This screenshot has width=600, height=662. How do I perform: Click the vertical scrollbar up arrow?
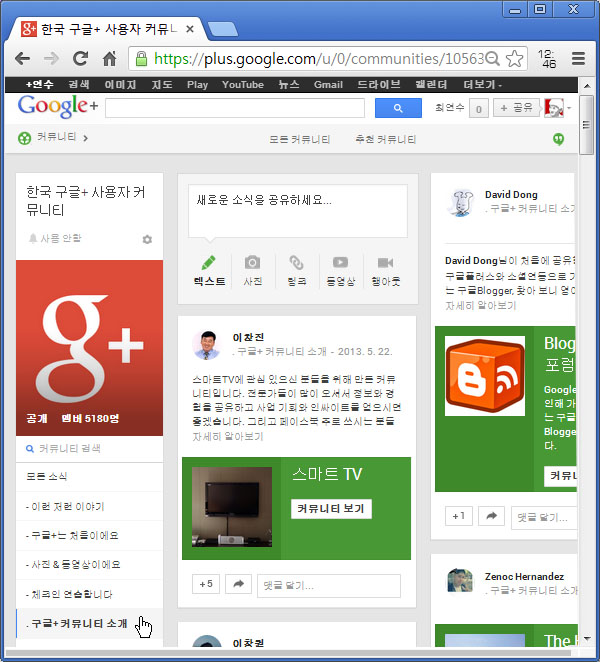(x=587, y=86)
